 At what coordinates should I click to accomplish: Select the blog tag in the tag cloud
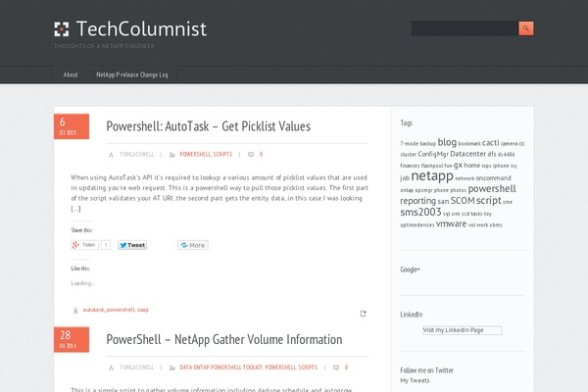(x=447, y=142)
